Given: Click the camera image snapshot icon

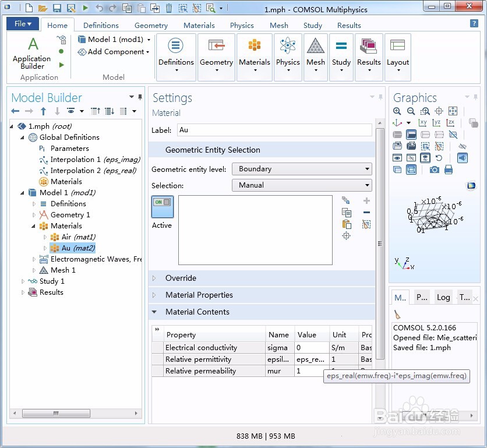Looking at the screenshot, I should point(435,170).
